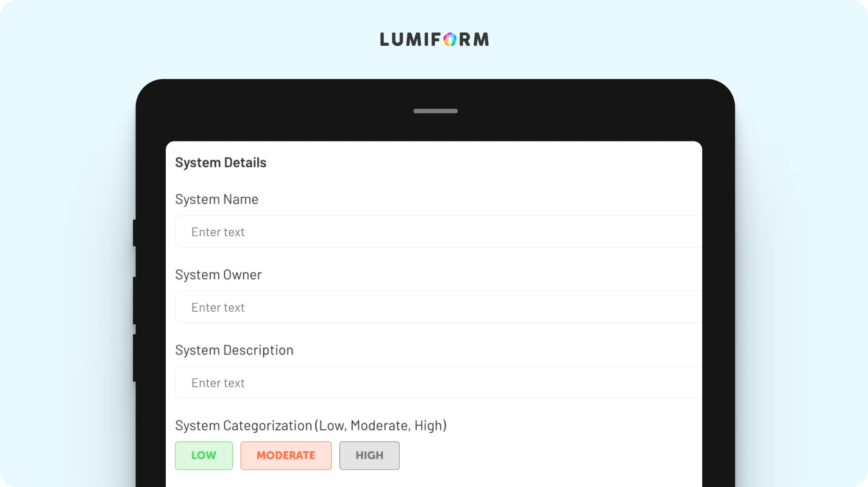Select the HIGH categorization option
This screenshot has width=868, height=487.
click(369, 455)
